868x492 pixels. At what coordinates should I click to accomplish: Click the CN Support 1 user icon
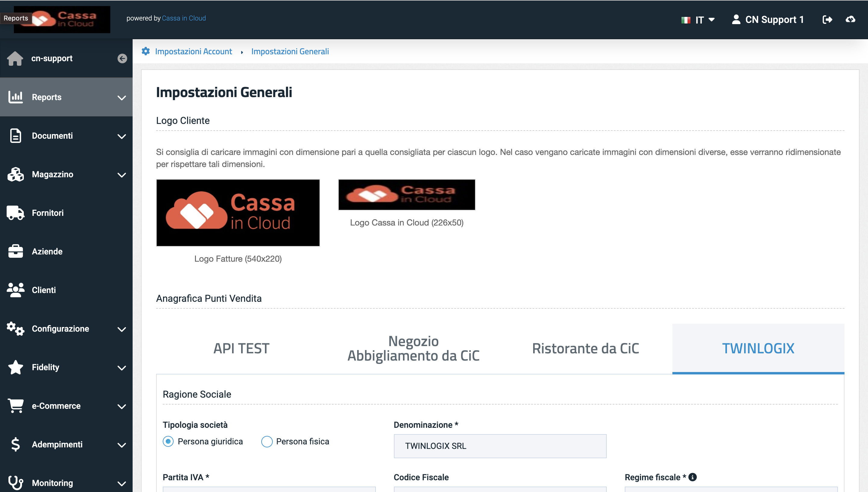(736, 19)
